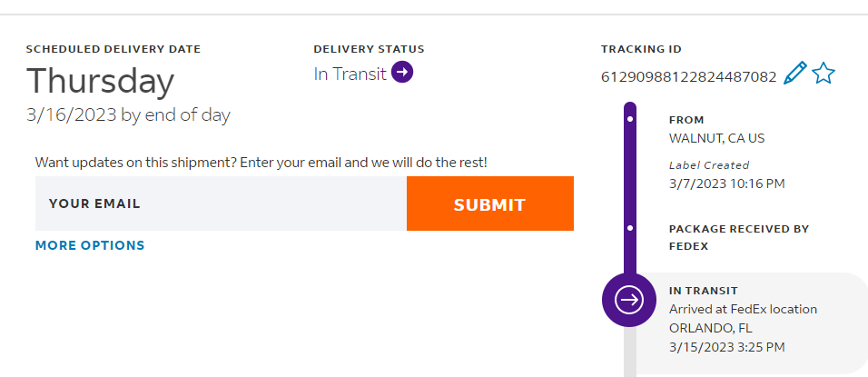The width and height of the screenshot is (868, 377).
Task: Select the large In Transit arrow circle in timeline
Action: [629, 298]
